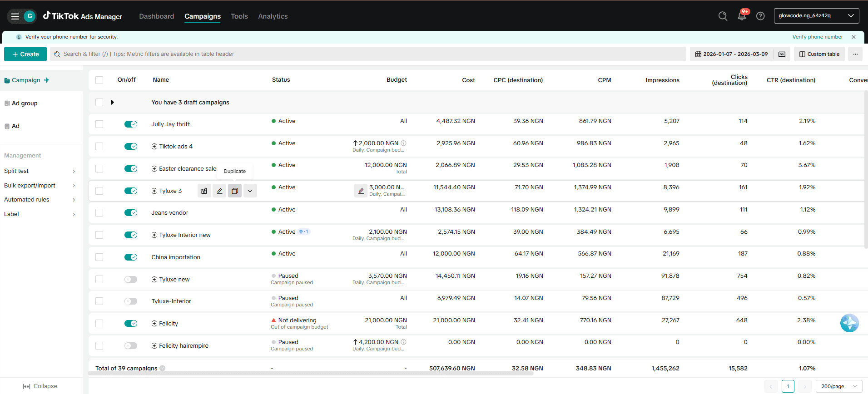Turn off the Jully Jay thrift campaign toggle
The height and width of the screenshot is (394, 868).
tap(131, 124)
